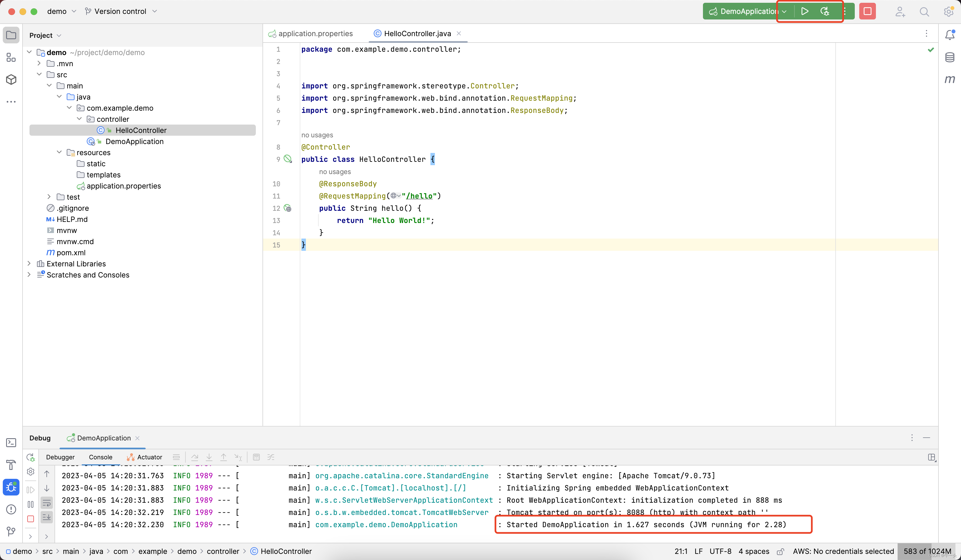961x560 pixels.
Task: Click the Rerun debug icon in Debug panel
Action: point(31,457)
